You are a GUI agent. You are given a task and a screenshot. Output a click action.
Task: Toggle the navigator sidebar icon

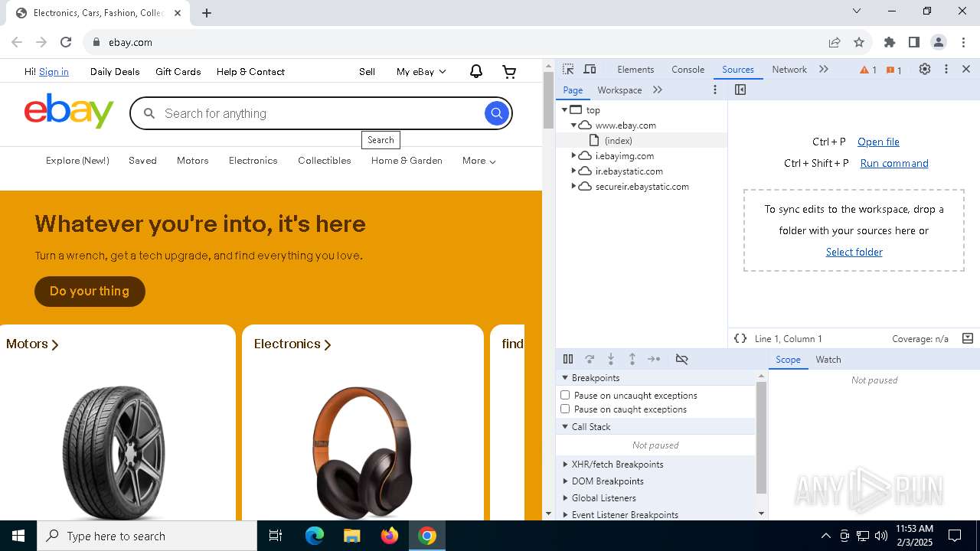tap(740, 90)
